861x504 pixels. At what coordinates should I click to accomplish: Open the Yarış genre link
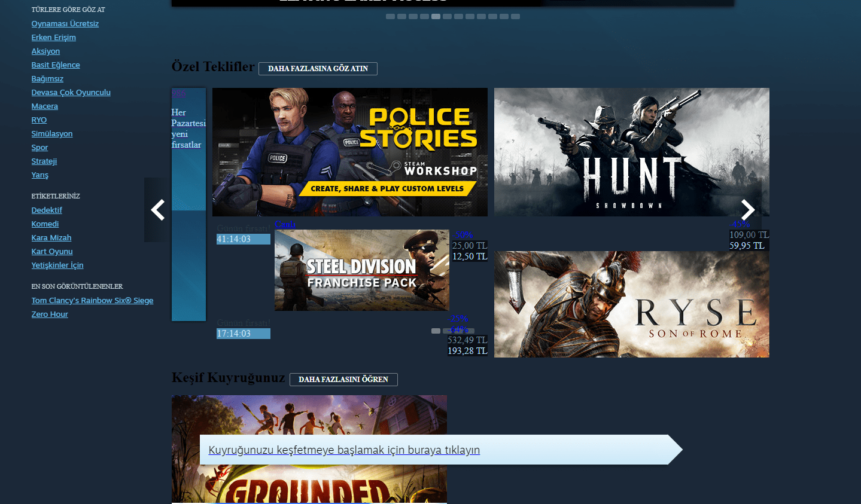40,175
